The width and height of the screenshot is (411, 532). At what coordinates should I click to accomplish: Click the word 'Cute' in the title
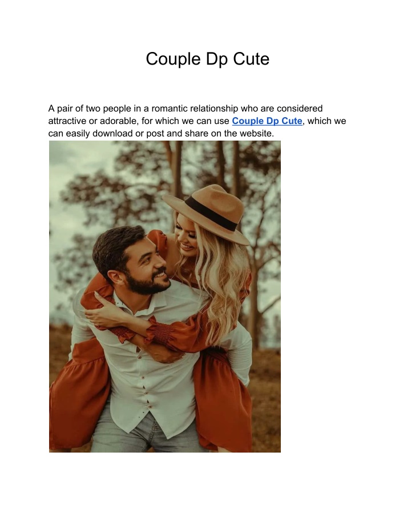point(251,59)
